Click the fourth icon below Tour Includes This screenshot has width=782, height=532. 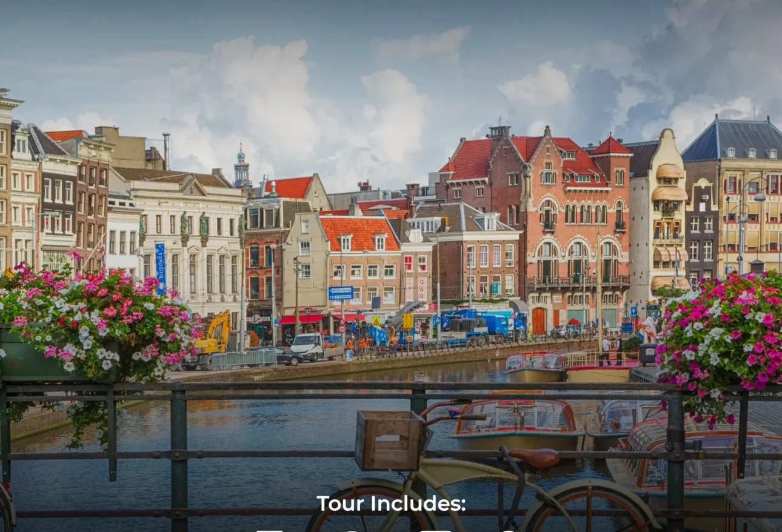[509, 530]
